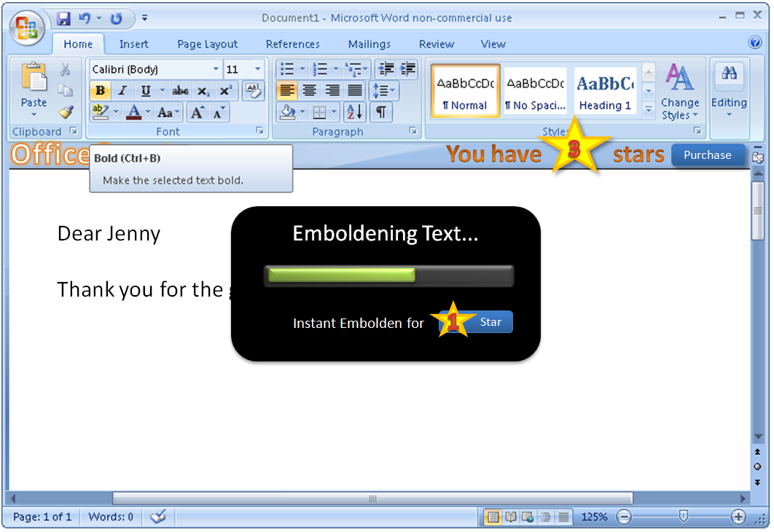Pay 1 Star for Instant Embolden
Viewport: 774px width, 532px height.
(x=476, y=322)
